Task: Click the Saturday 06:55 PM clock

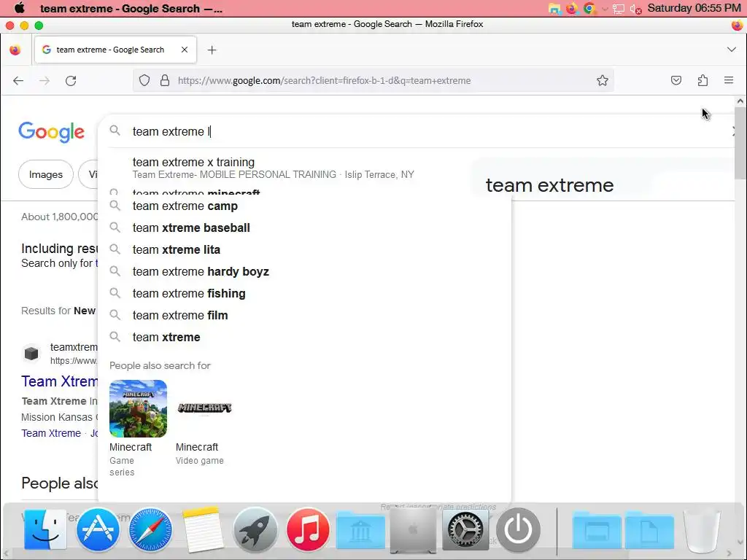Action: click(694, 8)
